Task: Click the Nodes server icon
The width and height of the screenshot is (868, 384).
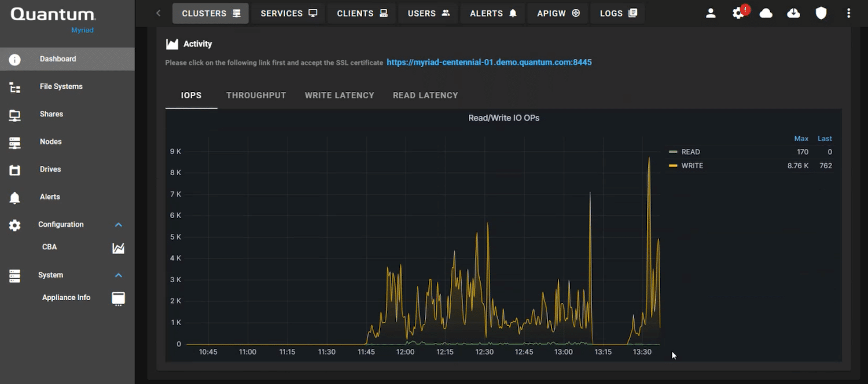Action: coord(15,143)
